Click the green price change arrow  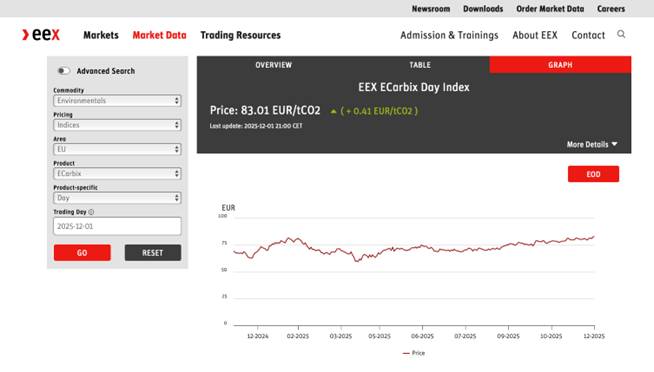coord(334,111)
